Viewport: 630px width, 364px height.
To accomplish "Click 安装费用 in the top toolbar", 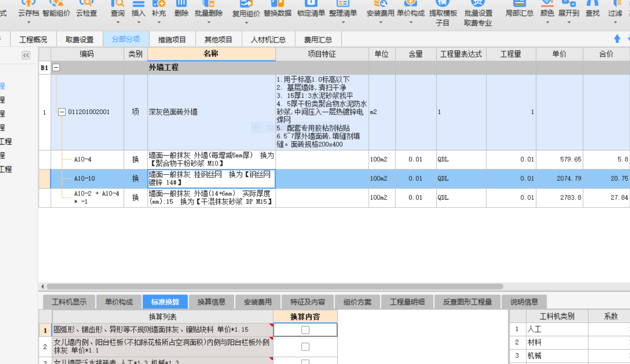I will click(x=380, y=9).
